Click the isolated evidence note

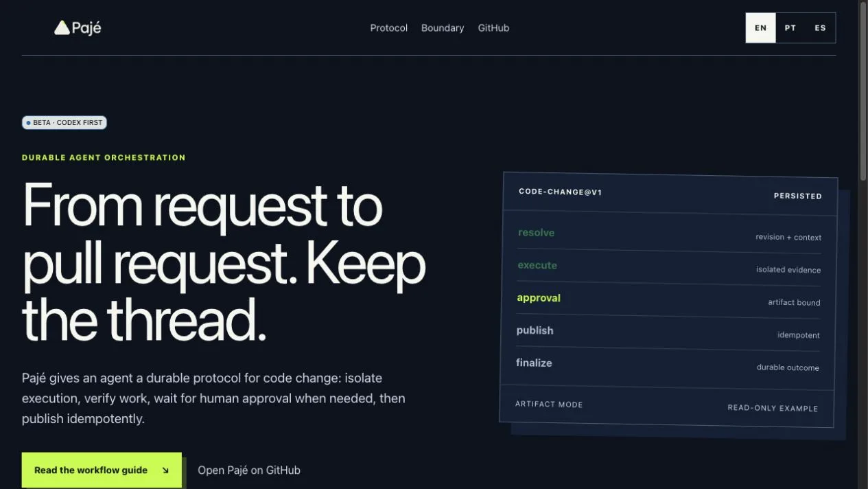[788, 270]
